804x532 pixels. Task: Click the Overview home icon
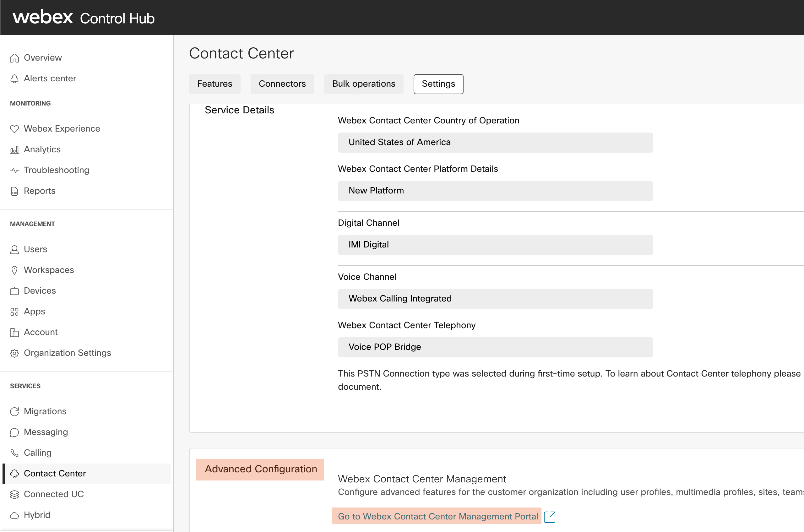[14, 58]
